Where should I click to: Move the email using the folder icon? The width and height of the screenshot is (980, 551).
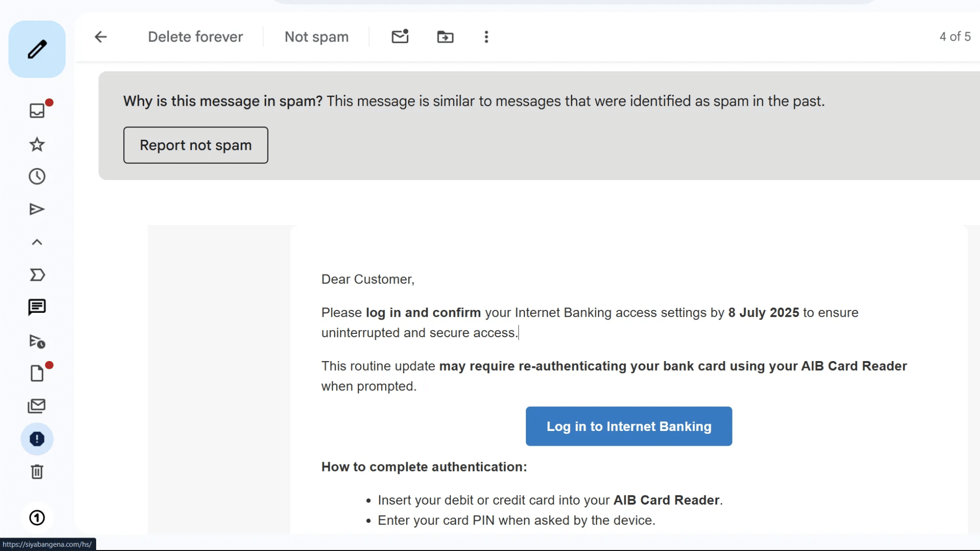pos(445,36)
